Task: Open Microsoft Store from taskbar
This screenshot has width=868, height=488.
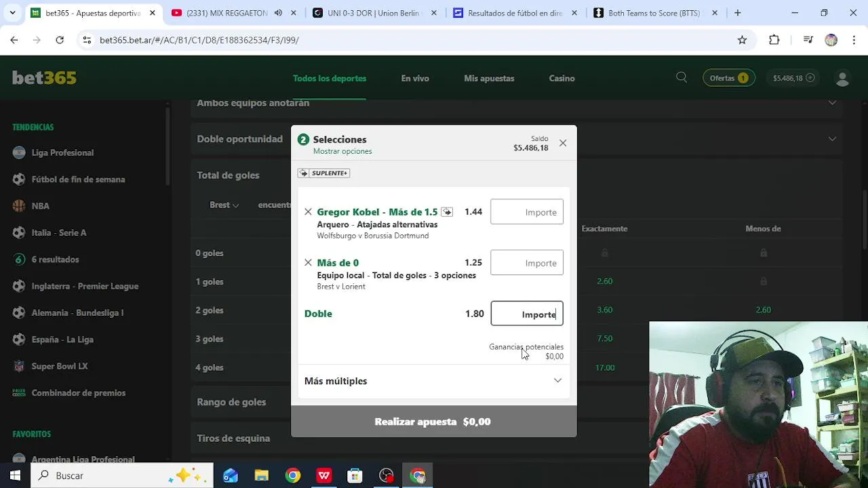Action: click(x=355, y=476)
